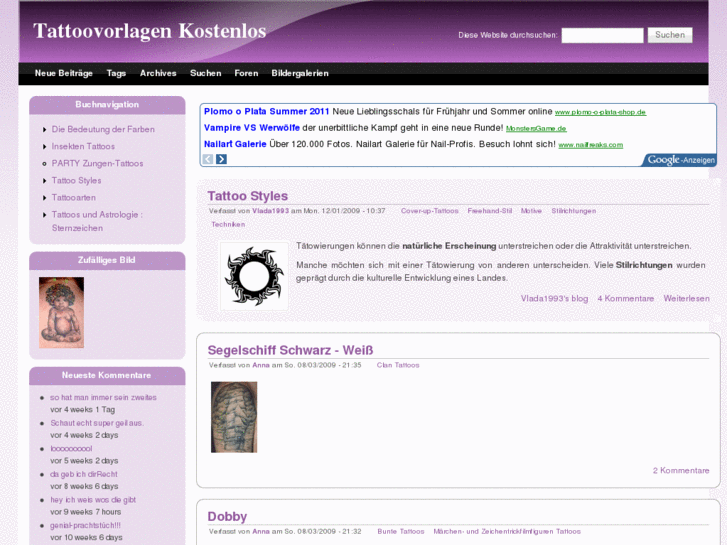727x545 pixels.
Task: Open author Vlada1993 profile link
Action: coord(270,211)
